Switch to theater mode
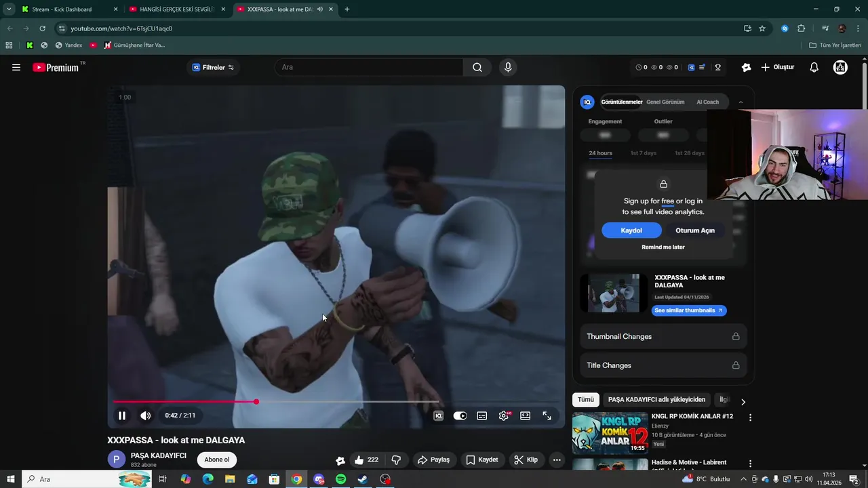 (x=525, y=415)
